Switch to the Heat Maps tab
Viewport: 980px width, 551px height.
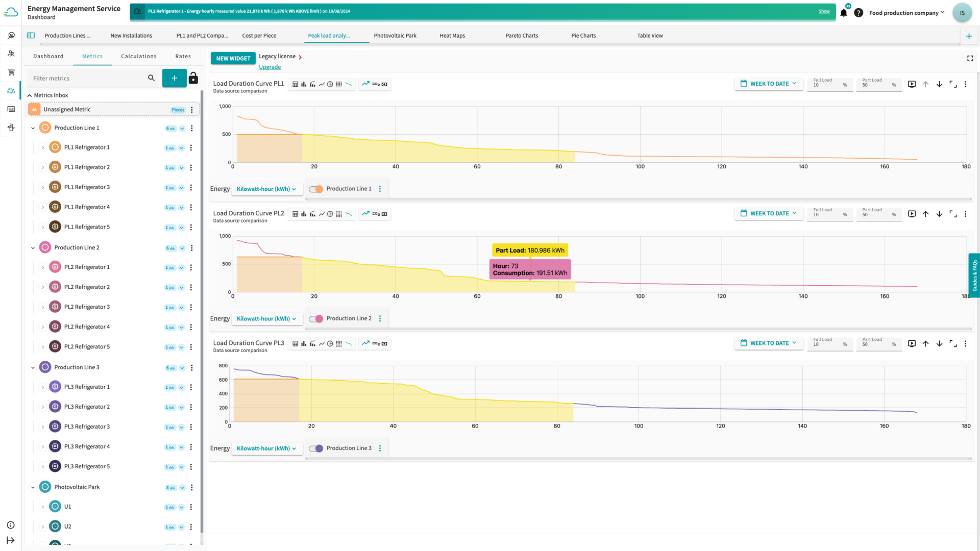point(452,36)
